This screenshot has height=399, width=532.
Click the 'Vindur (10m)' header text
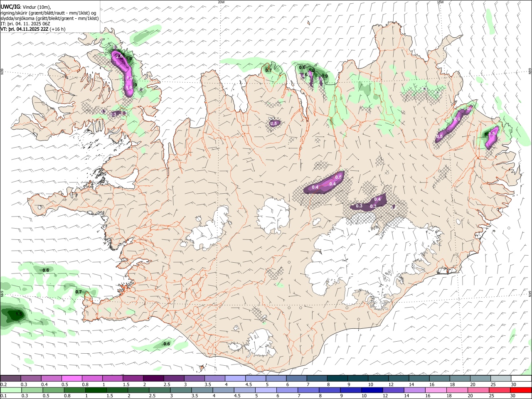[37, 7]
